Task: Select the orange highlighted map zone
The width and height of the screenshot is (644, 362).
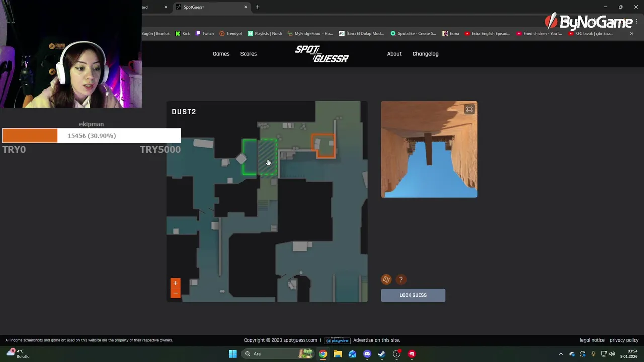Action: [x=323, y=146]
